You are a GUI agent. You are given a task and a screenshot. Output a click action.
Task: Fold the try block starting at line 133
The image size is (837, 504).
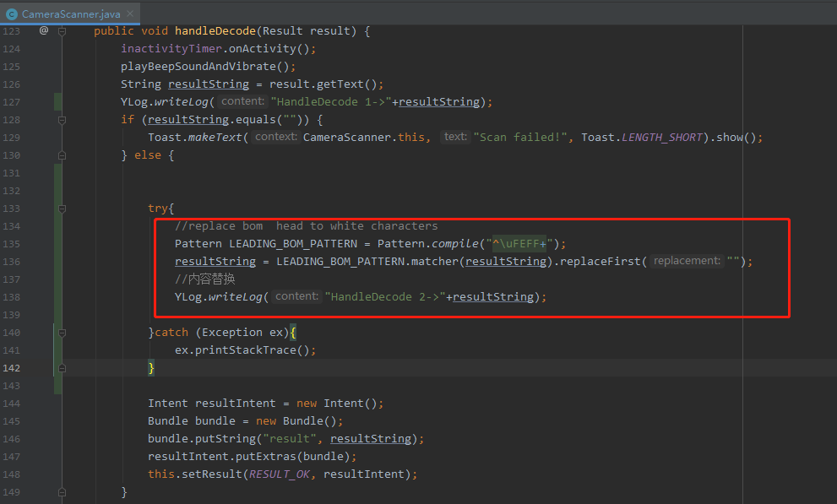click(x=61, y=208)
